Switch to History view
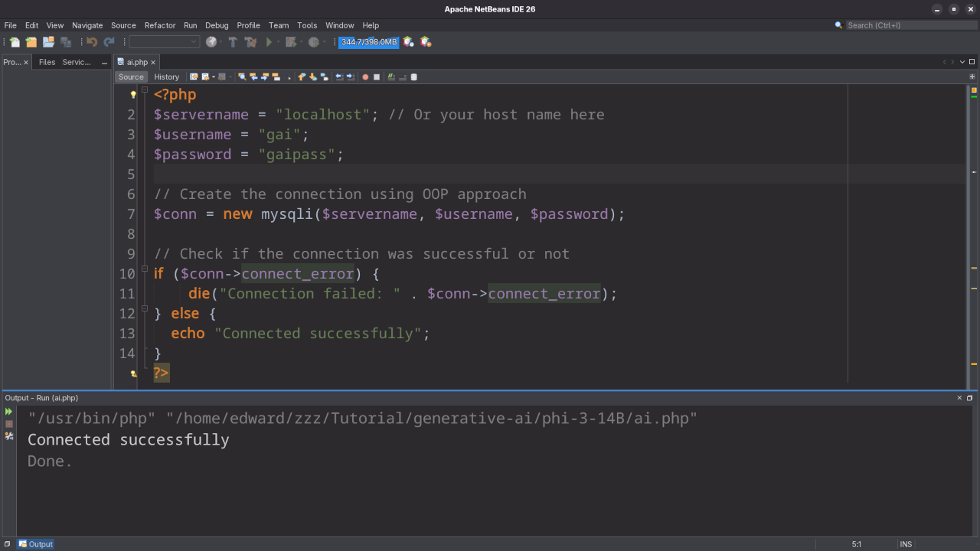The width and height of the screenshot is (980, 551). pyautogui.click(x=166, y=77)
